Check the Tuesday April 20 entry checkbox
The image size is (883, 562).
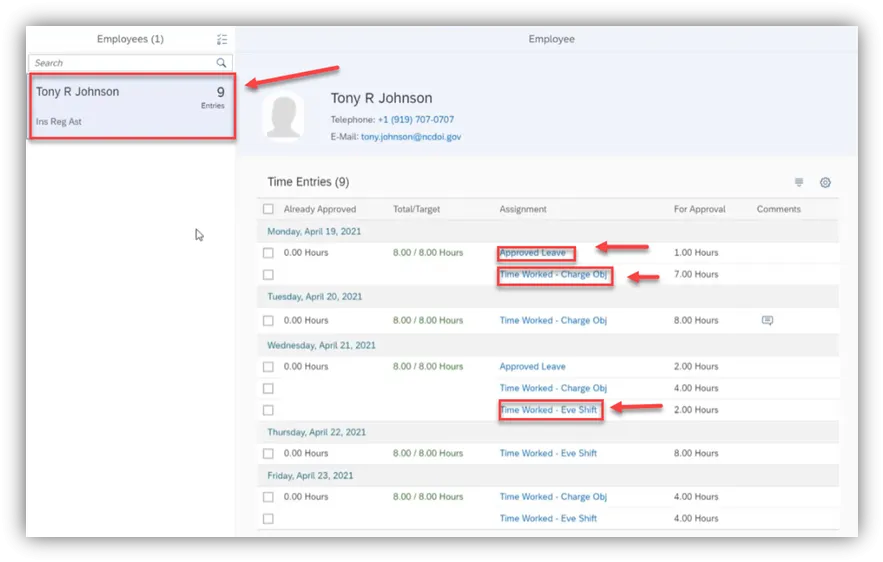268,321
